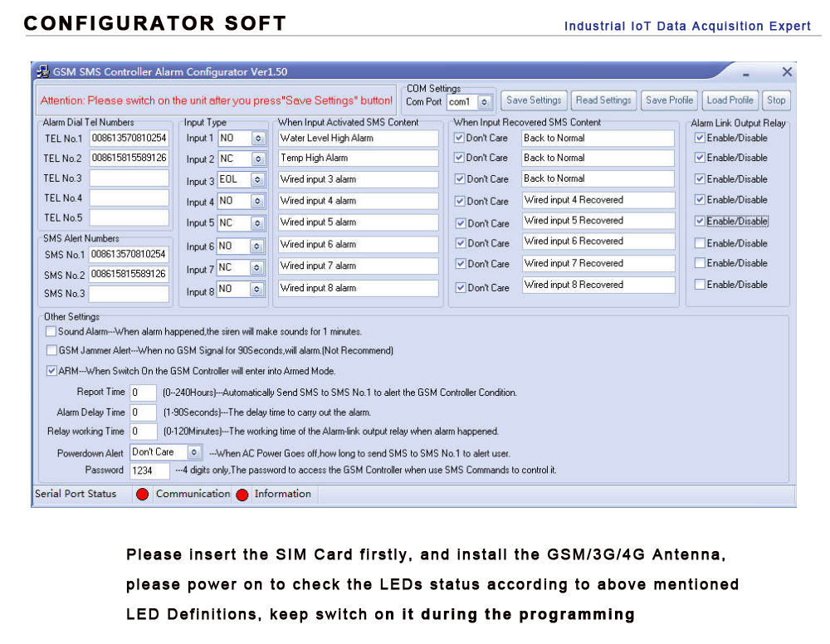Click the Serial Port Status red LED indicator

(x=141, y=494)
